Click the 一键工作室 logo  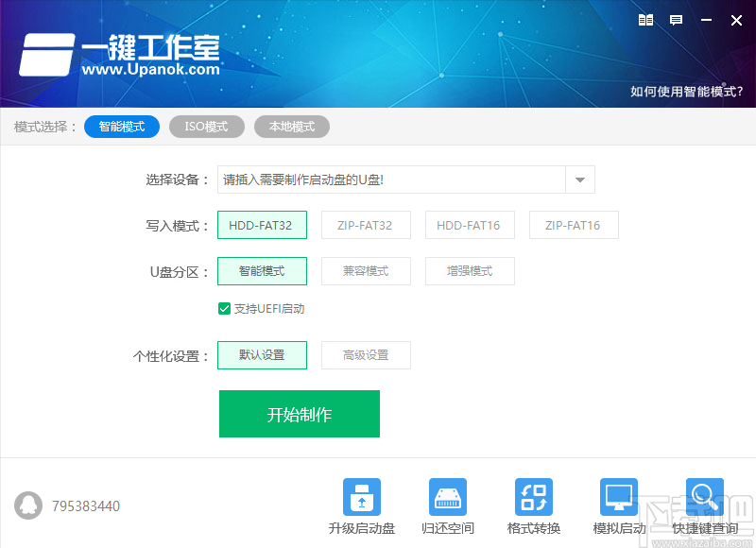pos(120,55)
